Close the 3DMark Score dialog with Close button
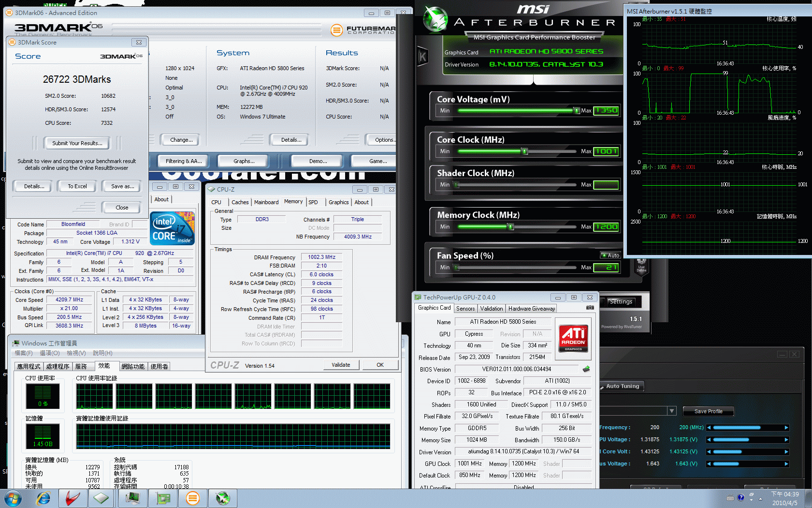 tap(122, 208)
